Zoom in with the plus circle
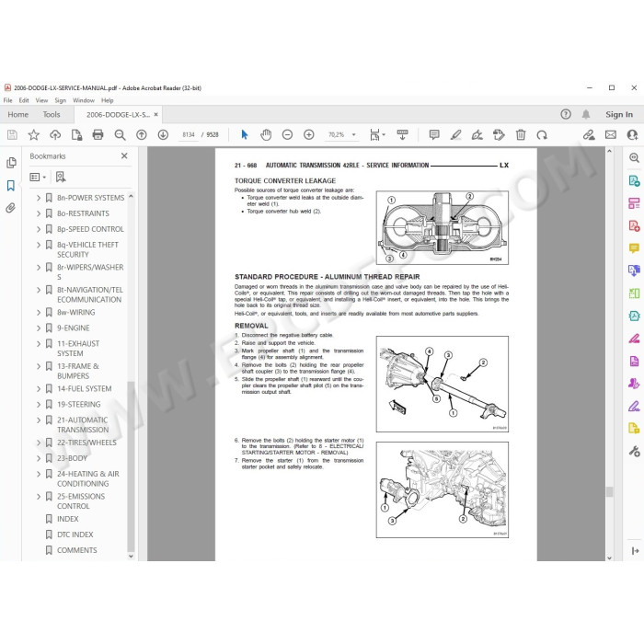Image resolution: width=644 pixels, height=644 pixels. click(x=309, y=134)
